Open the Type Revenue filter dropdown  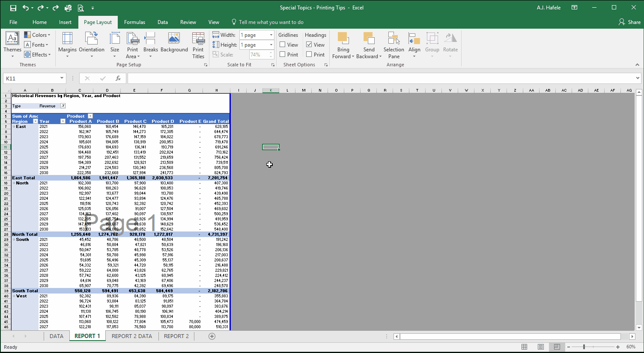click(x=63, y=106)
